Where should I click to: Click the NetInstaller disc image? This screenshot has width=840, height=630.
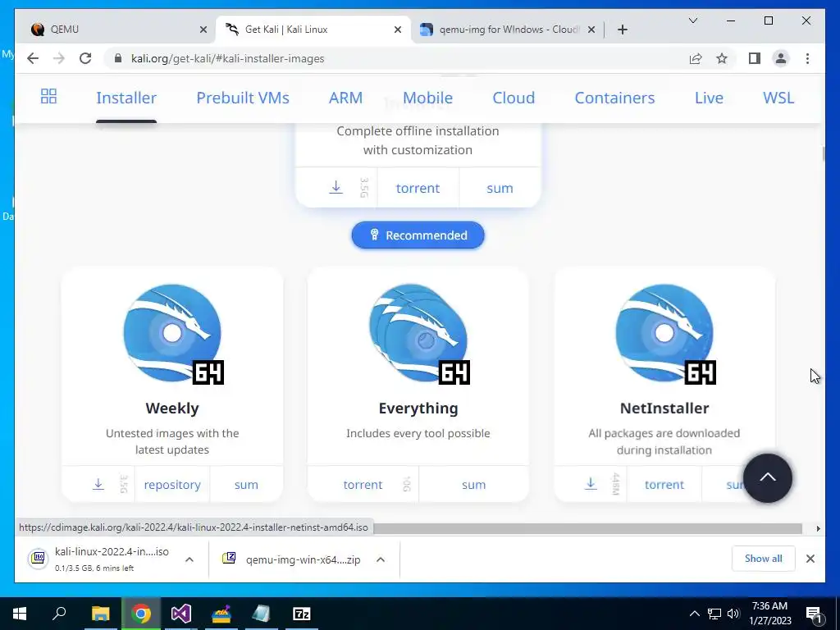(665, 334)
